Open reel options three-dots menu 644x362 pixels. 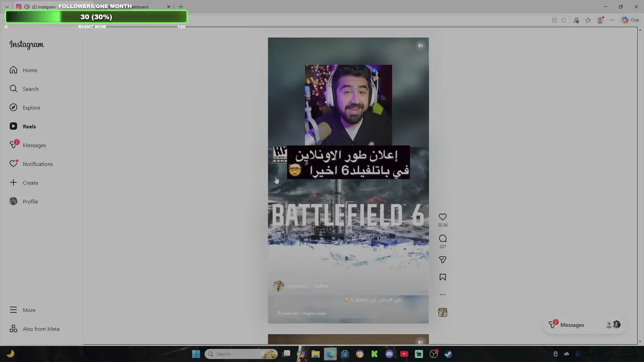click(443, 295)
